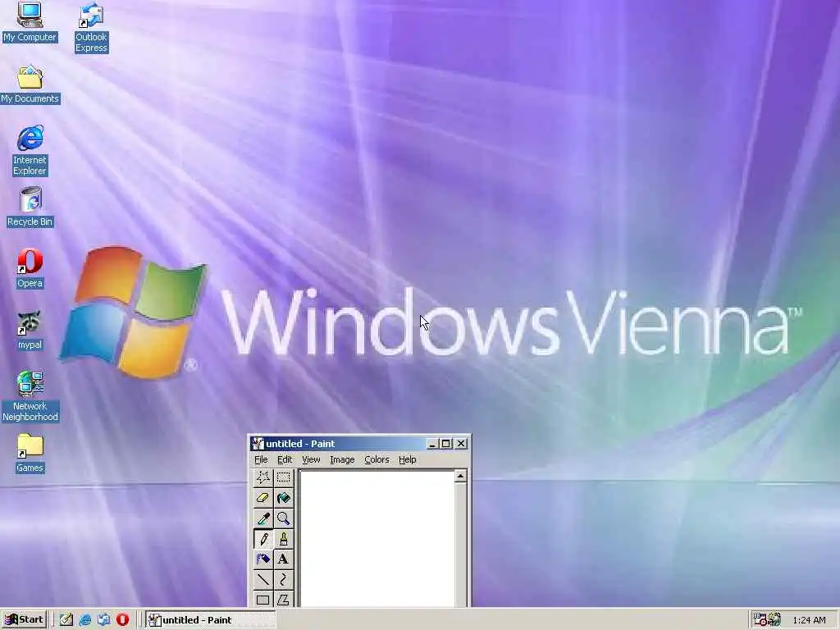Choose the Polygon shape tool

pos(283,599)
